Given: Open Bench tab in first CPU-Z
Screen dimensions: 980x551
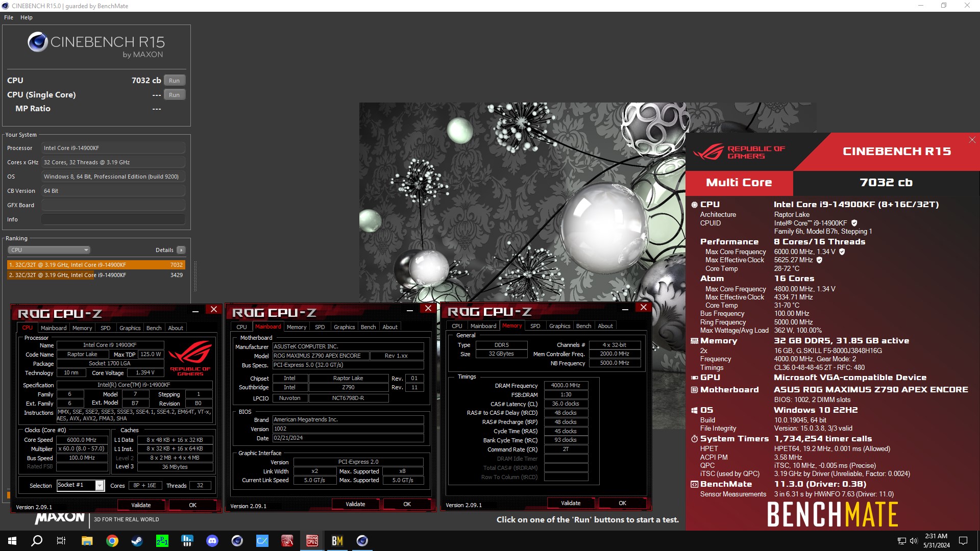Looking at the screenshot, I should point(154,328).
